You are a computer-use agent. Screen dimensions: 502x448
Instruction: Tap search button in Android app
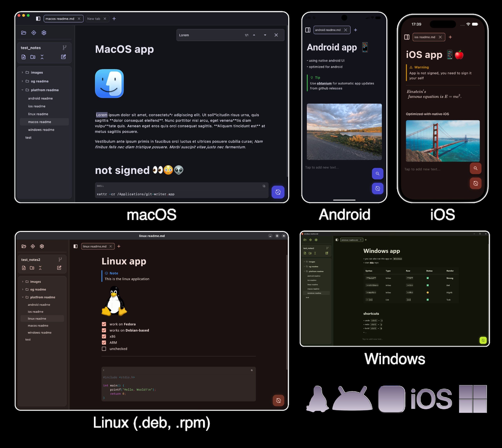coord(377,174)
